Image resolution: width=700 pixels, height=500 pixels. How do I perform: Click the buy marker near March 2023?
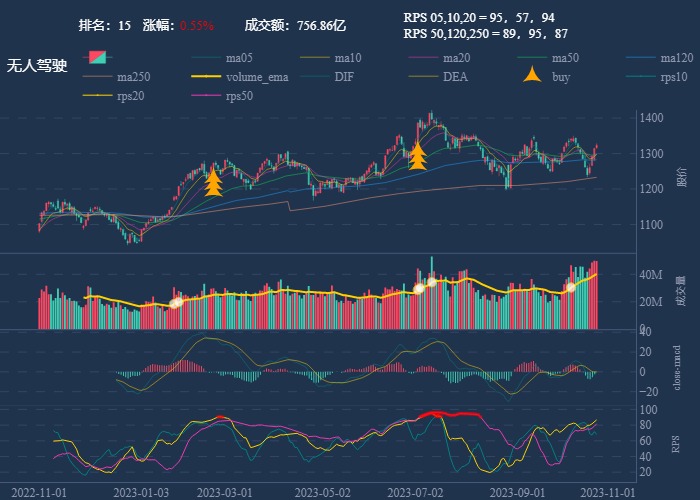tap(213, 182)
